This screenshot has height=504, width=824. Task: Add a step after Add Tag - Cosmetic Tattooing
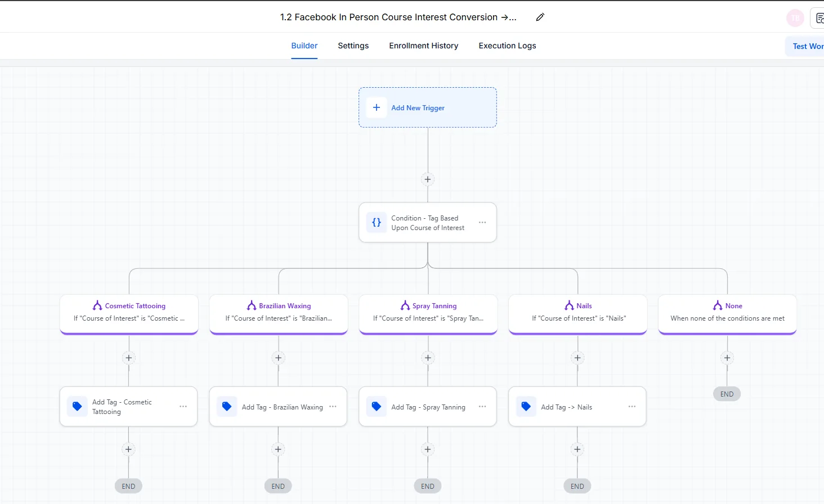tap(128, 449)
